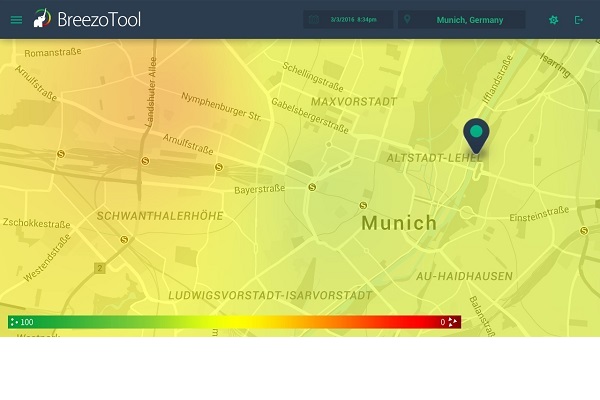
Task: Click the 'Romanstraße' street label
Action: pos(53,52)
